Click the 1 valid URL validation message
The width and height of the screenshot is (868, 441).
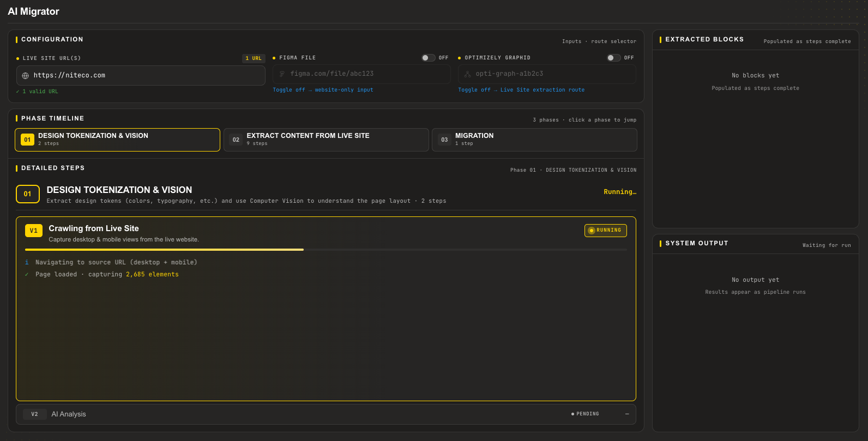[37, 92]
